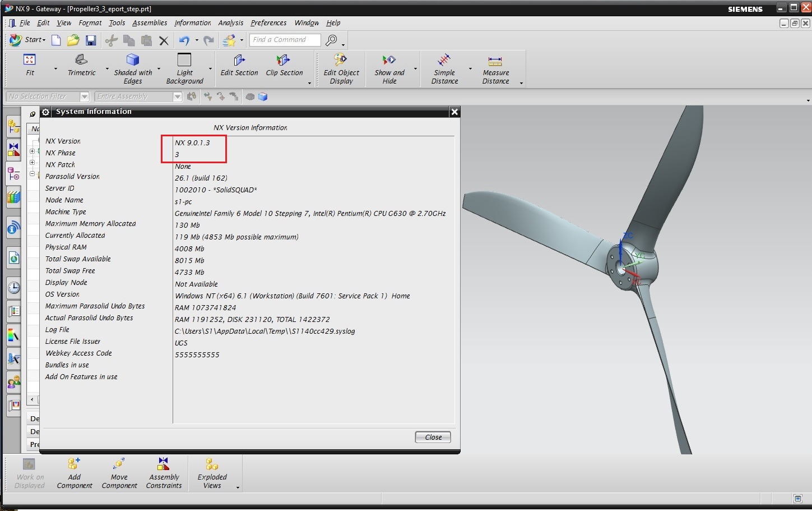Click the Webkey Access Code value 5555555555
This screenshot has width=812, height=511.
[x=197, y=355]
